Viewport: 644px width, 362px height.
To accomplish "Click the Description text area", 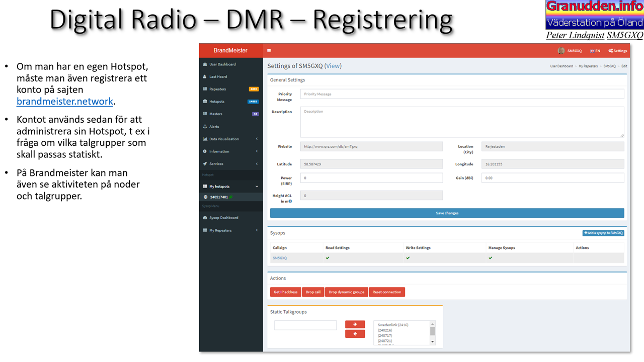I will pos(462,122).
